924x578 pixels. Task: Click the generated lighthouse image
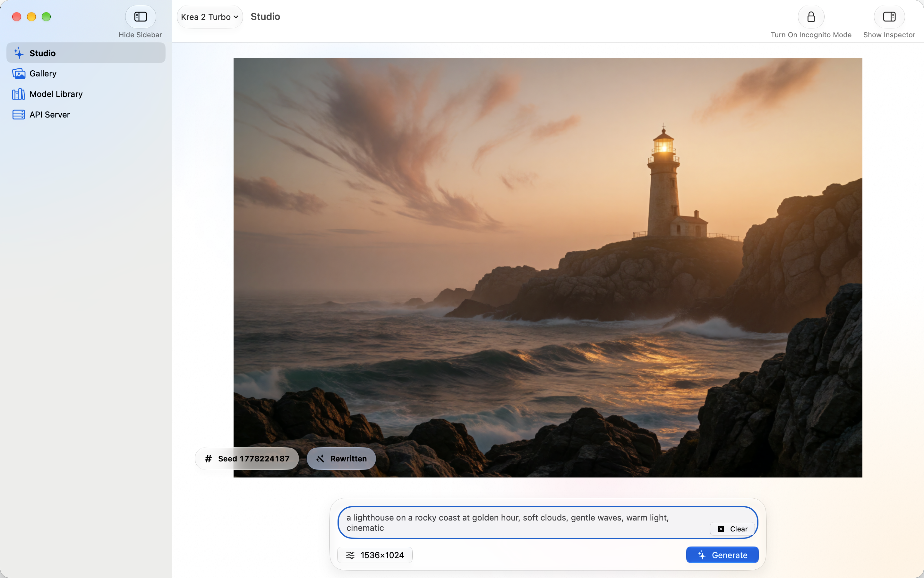(548, 267)
